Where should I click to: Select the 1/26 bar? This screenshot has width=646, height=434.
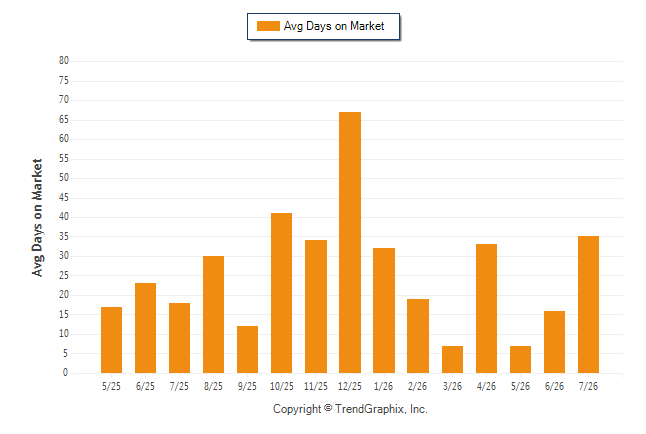click(384, 310)
